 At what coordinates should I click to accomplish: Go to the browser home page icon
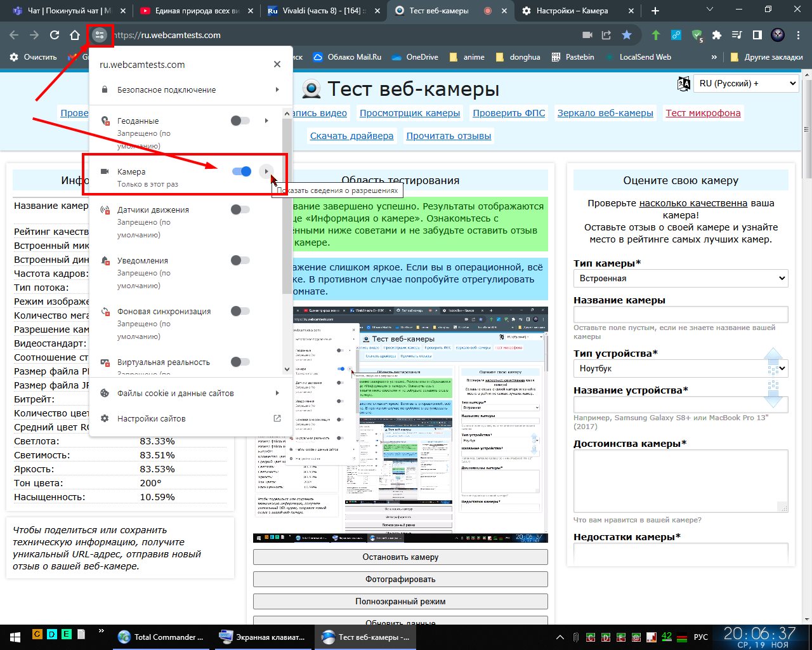pos(75,35)
